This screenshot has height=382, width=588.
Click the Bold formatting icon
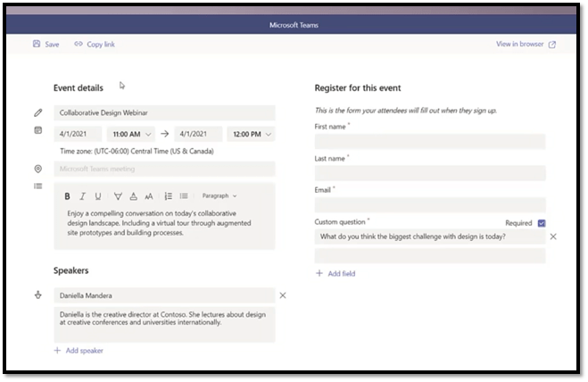point(67,196)
